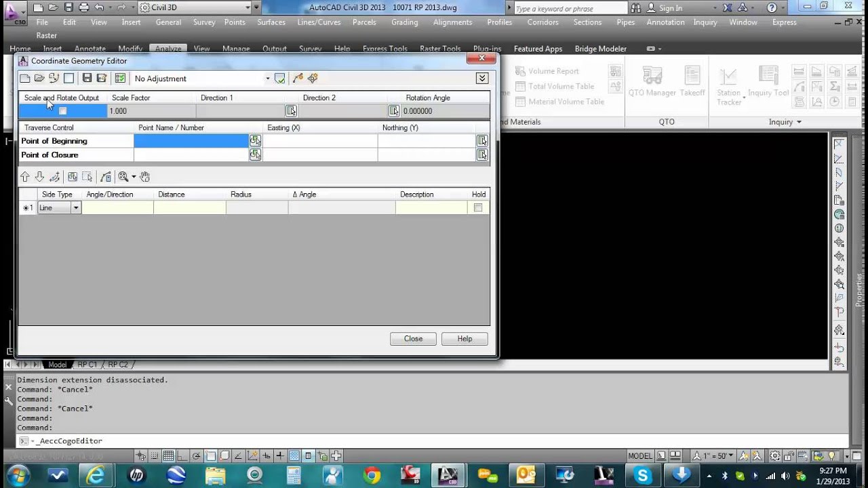
Task: Save the traverse with the floppy disk icon
Action: tap(87, 79)
